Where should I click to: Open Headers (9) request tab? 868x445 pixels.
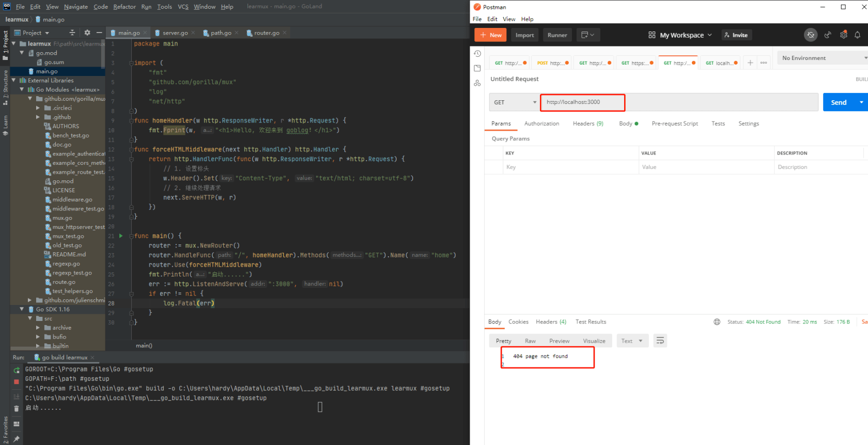(x=588, y=124)
